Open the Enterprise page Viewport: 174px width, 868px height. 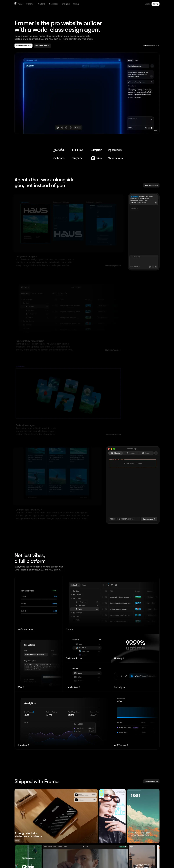tap(66, 4)
